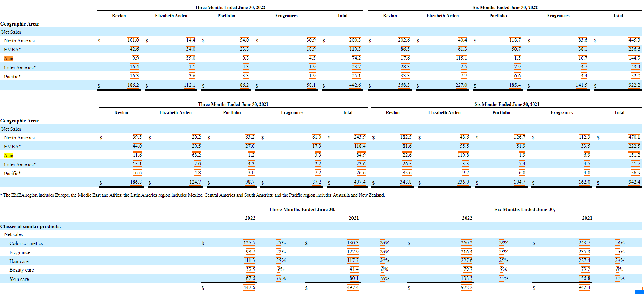
Task: Select the Revlon North America value 101.0
Action: pos(133,40)
